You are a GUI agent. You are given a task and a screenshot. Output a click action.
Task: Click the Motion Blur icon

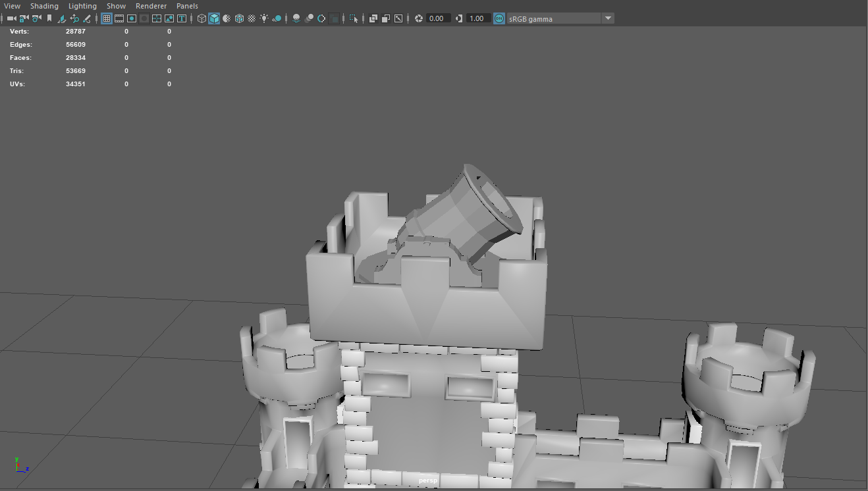309,18
